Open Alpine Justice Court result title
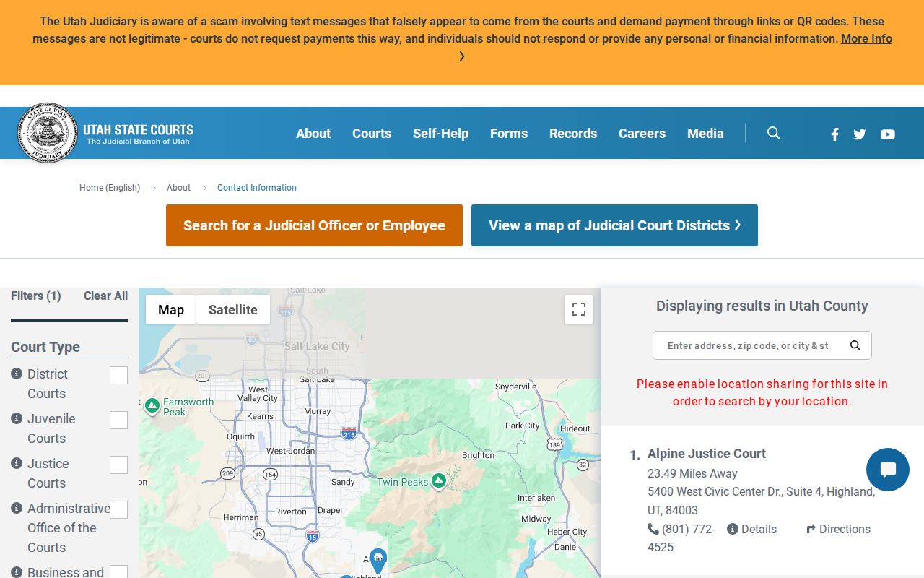The height and width of the screenshot is (578, 924). [707, 454]
